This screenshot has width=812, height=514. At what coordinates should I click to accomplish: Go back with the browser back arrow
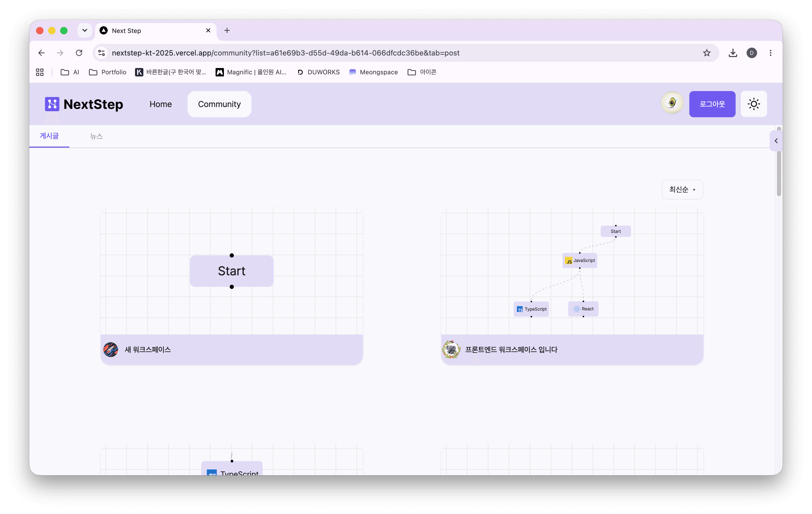[41, 53]
